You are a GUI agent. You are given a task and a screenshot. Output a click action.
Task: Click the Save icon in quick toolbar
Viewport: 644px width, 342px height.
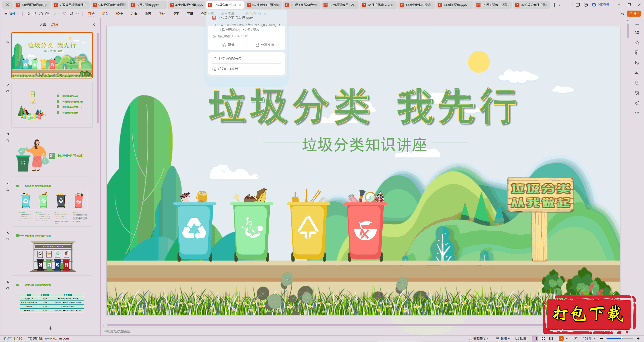pyautogui.click(x=28, y=14)
